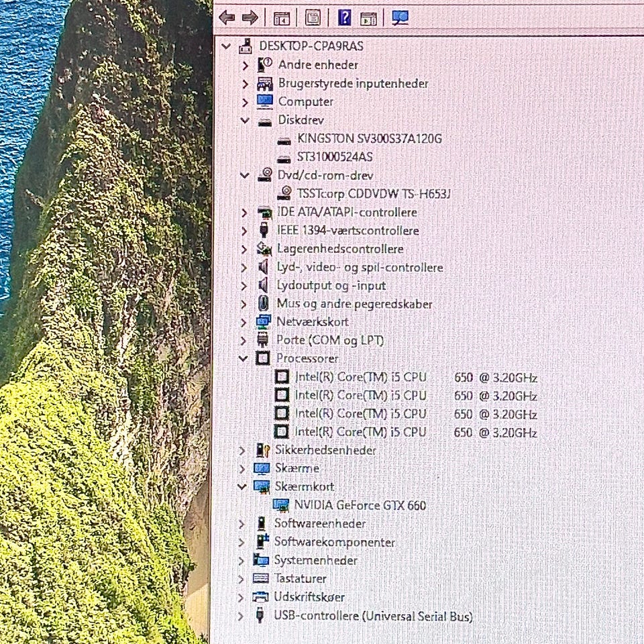Image resolution: width=644 pixels, height=644 pixels.
Task: Click the Lyd-, video- og spil-controllere label
Action: (360, 268)
